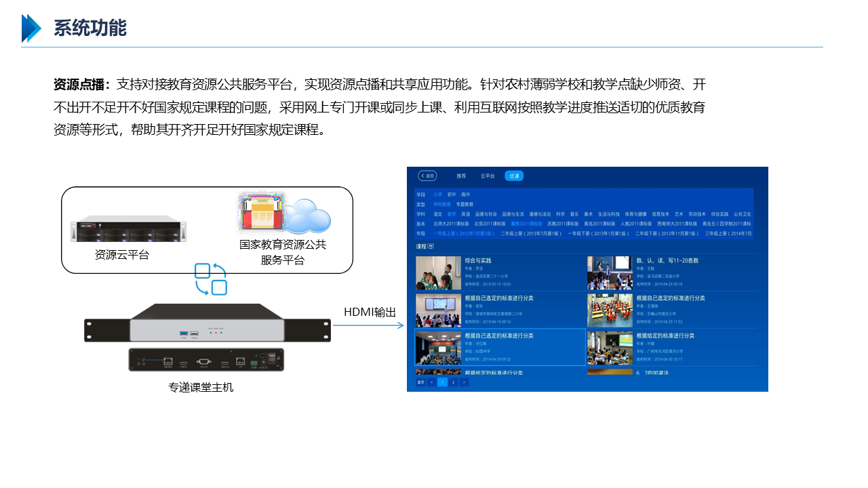Screen dimensions: 868x488
Task: Open the 云平台 tab
Action: (488, 176)
